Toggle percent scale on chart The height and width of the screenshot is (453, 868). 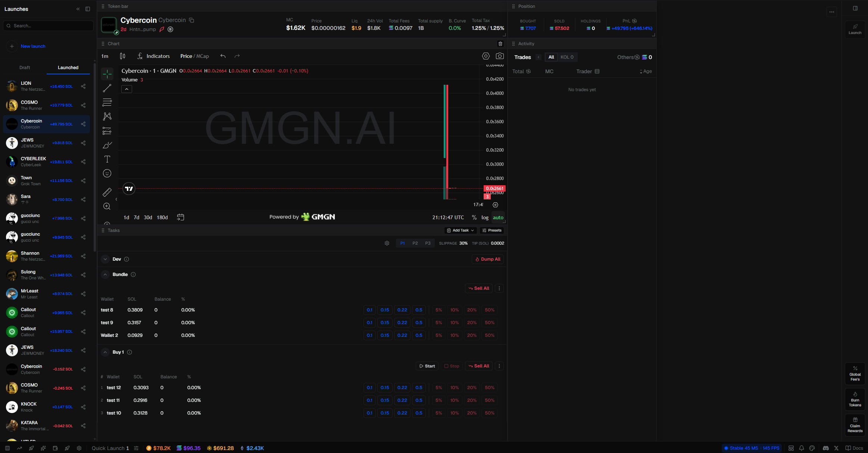pos(474,217)
